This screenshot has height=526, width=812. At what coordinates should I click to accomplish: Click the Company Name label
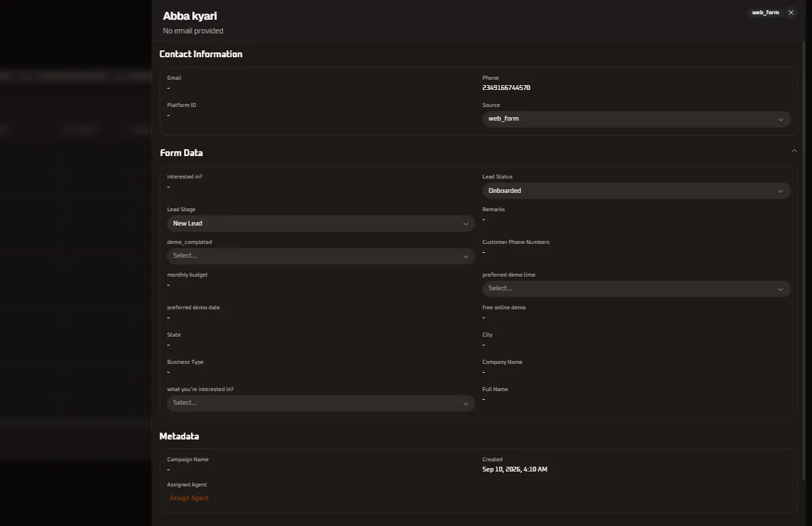point(502,362)
